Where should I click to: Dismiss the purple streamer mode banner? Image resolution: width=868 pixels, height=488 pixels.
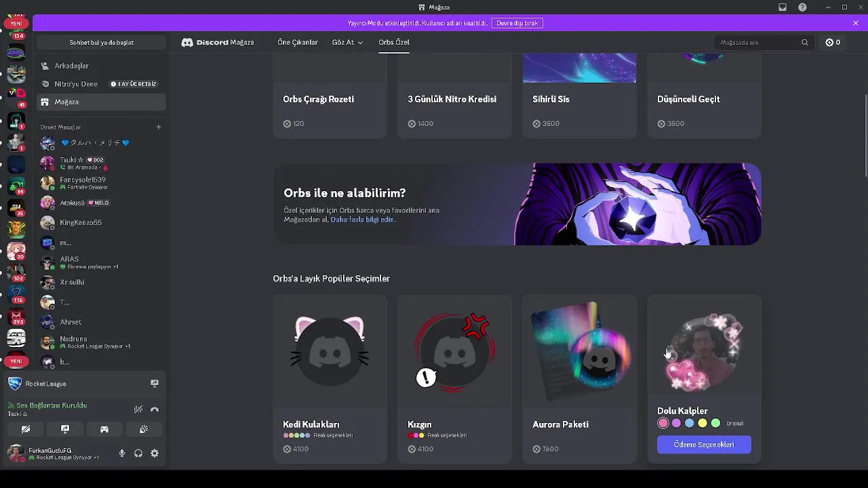[856, 23]
